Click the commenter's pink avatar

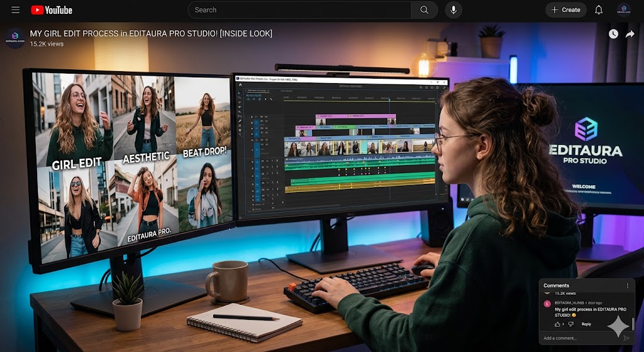(x=547, y=304)
